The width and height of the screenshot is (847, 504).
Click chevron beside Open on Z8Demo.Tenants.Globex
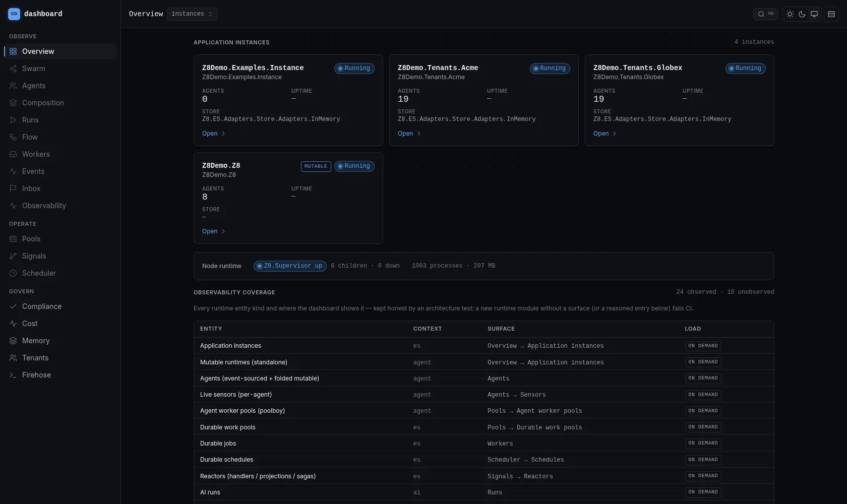coord(615,134)
